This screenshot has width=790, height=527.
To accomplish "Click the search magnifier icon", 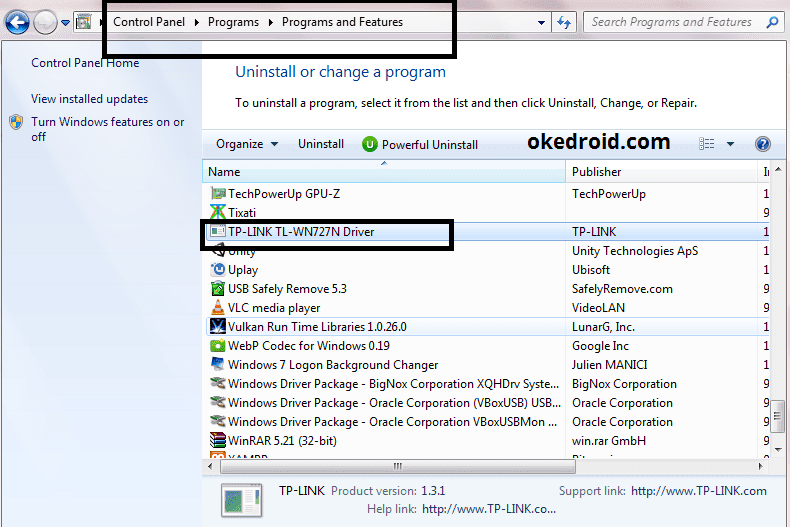I will (x=772, y=22).
